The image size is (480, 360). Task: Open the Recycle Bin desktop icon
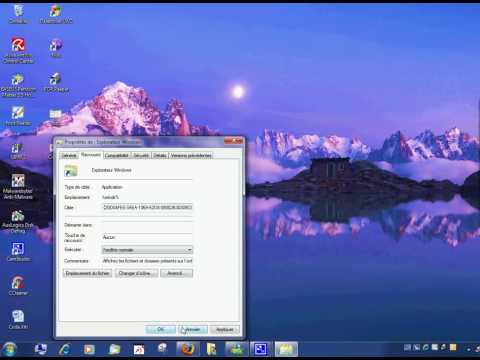tap(18, 13)
